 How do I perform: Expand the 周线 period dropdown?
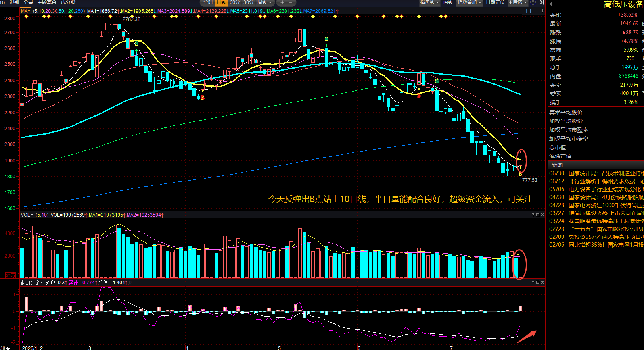(264, 2)
